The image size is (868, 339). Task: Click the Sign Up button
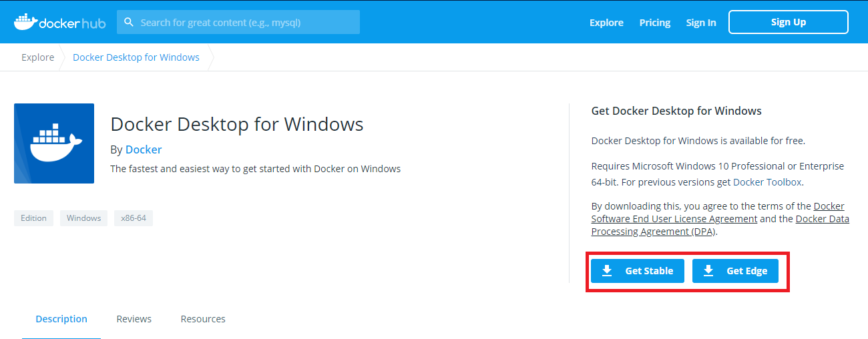(x=789, y=22)
